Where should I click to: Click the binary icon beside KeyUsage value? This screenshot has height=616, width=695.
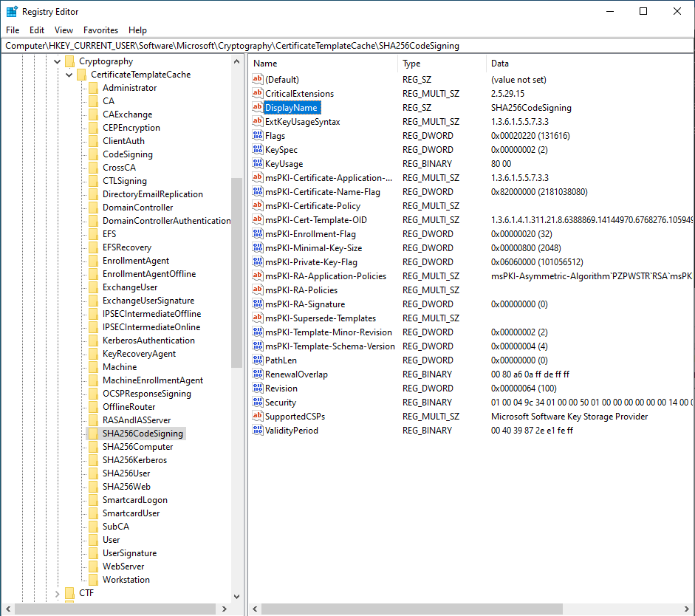(258, 164)
